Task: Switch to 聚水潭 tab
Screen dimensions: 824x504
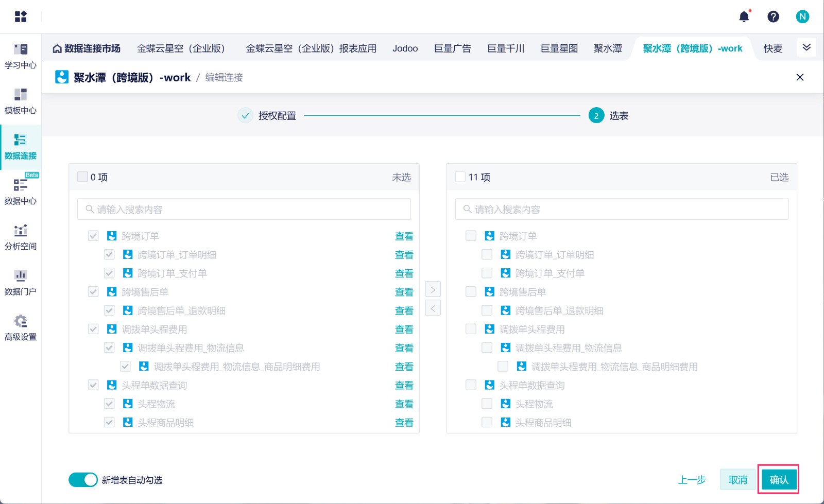Action: pos(608,48)
